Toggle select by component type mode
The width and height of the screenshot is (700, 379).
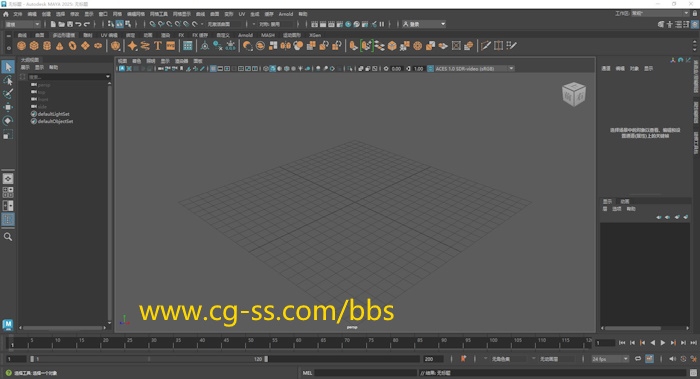tap(128, 24)
